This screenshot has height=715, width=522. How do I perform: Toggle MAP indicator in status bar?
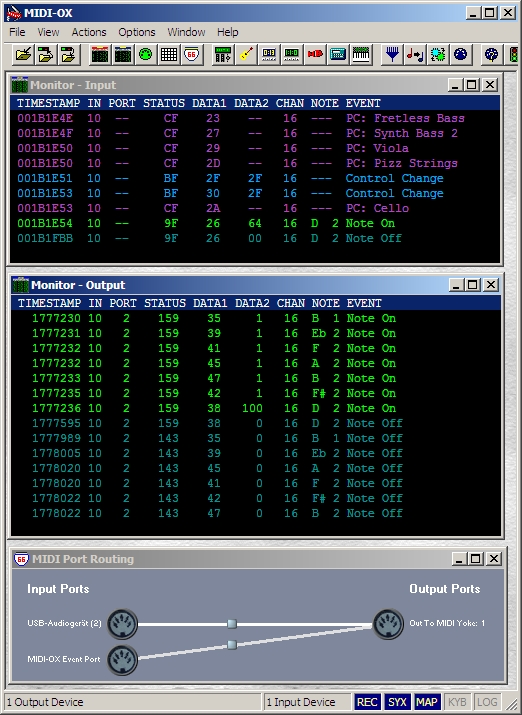(427, 702)
